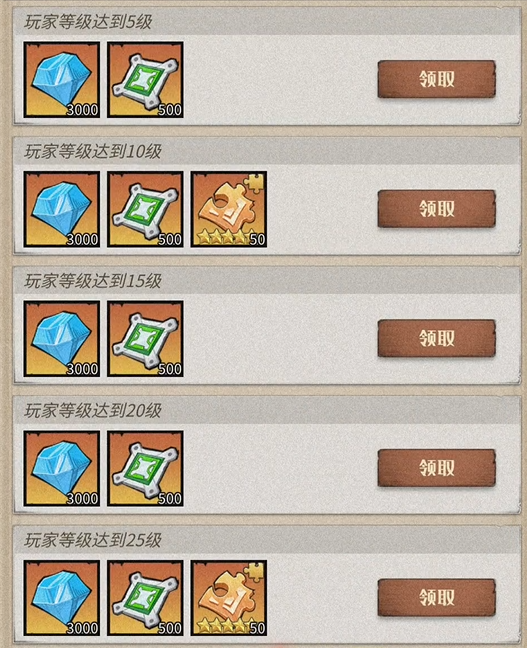Tap the green scroll icon in level 5 row
The height and width of the screenshot is (648, 527).
(x=145, y=80)
